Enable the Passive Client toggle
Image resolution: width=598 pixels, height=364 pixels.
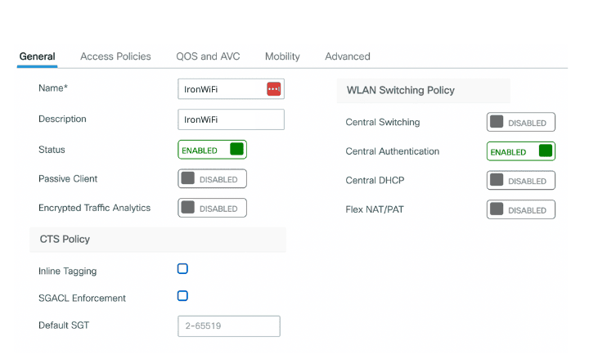pyautogui.click(x=212, y=179)
